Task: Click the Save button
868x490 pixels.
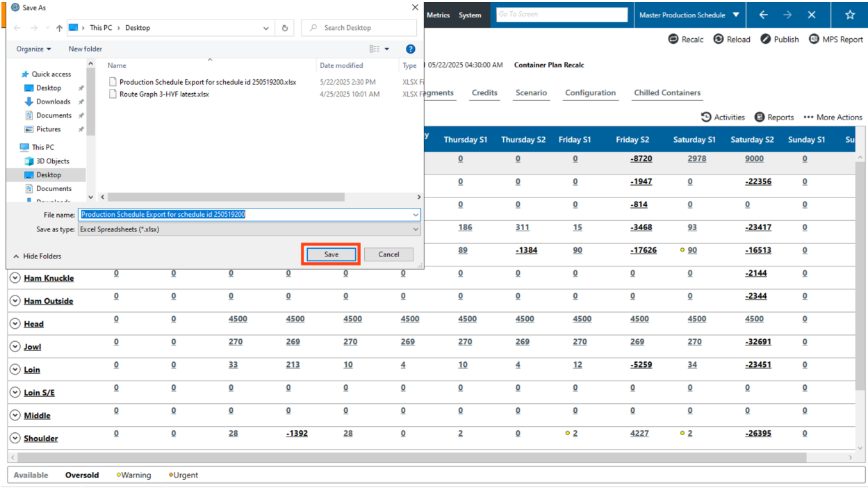Action: coord(331,254)
